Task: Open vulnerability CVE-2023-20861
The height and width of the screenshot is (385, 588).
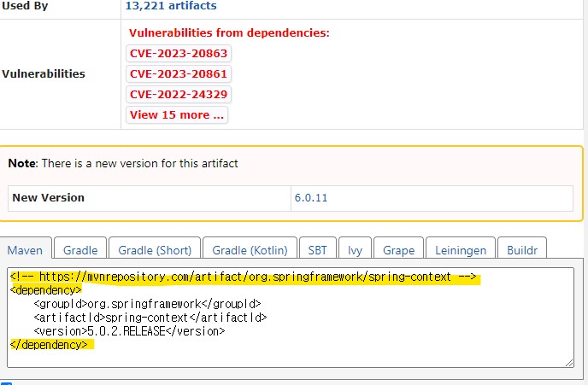Action: pos(179,73)
